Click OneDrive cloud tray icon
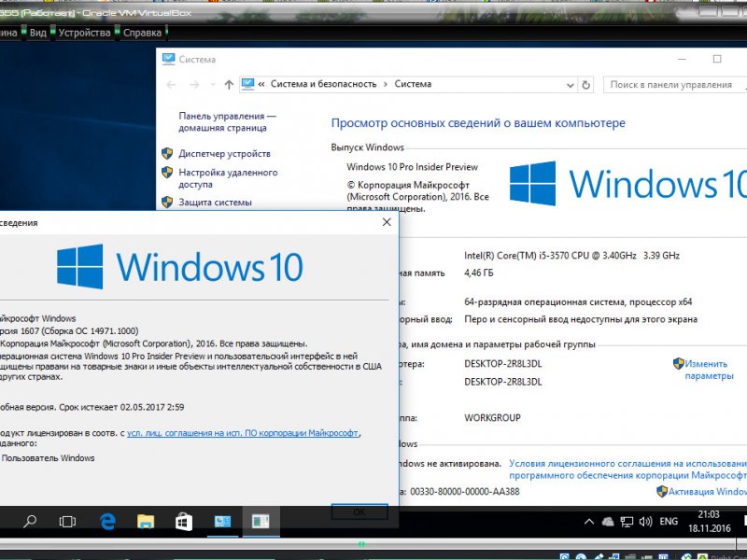Image resolution: width=747 pixels, height=560 pixels. pos(608,522)
